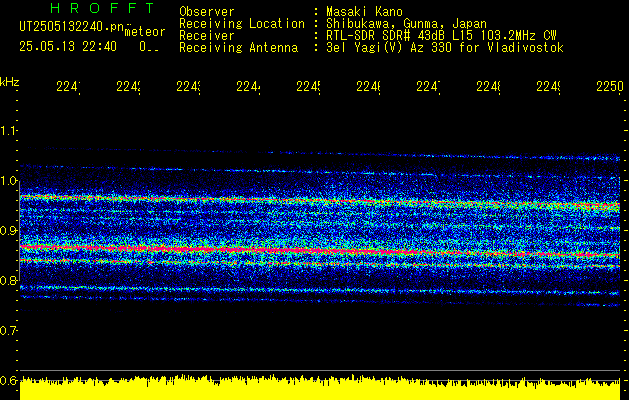
Task: Click the kHz axis unit label
Action: (x=10, y=82)
